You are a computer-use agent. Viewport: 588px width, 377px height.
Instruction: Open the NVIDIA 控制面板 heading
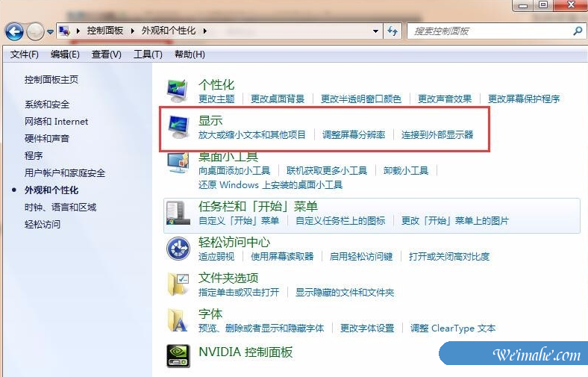[x=245, y=352]
